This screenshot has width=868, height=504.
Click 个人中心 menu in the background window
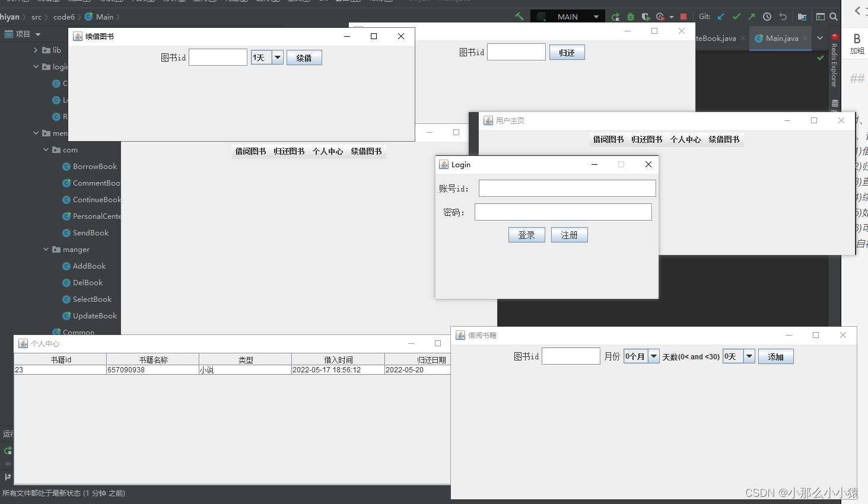tap(328, 151)
